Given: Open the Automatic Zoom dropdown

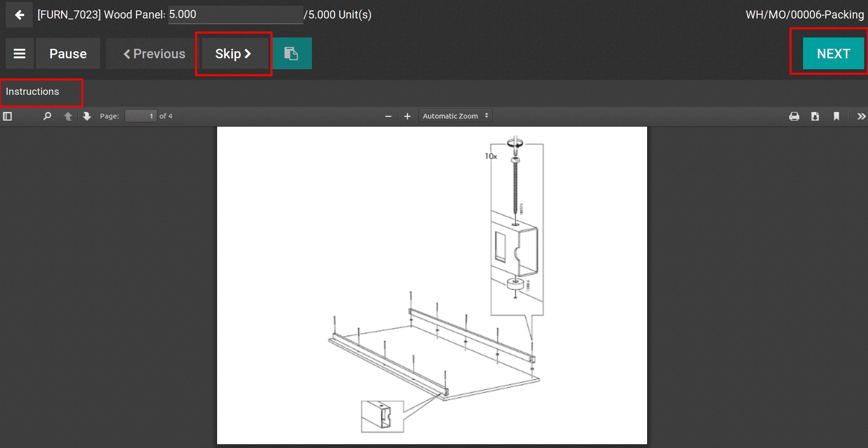Looking at the screenshot, I should coord(456,116).
